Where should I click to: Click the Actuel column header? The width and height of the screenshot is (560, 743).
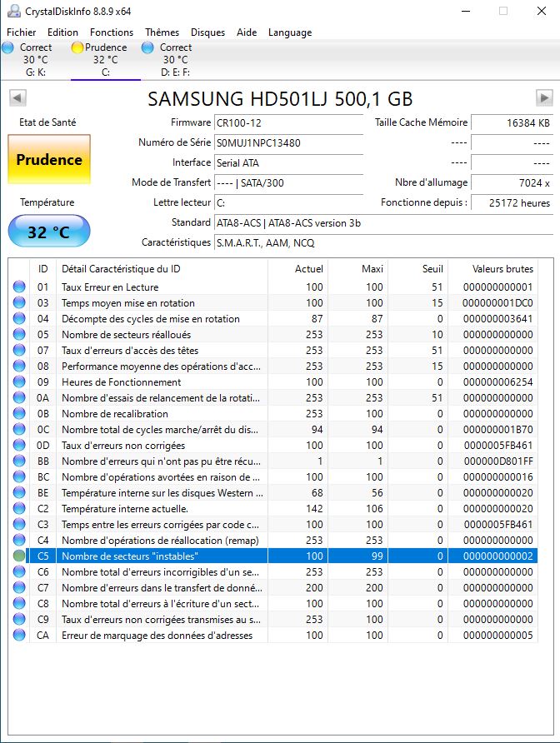[x=297, y=269]
